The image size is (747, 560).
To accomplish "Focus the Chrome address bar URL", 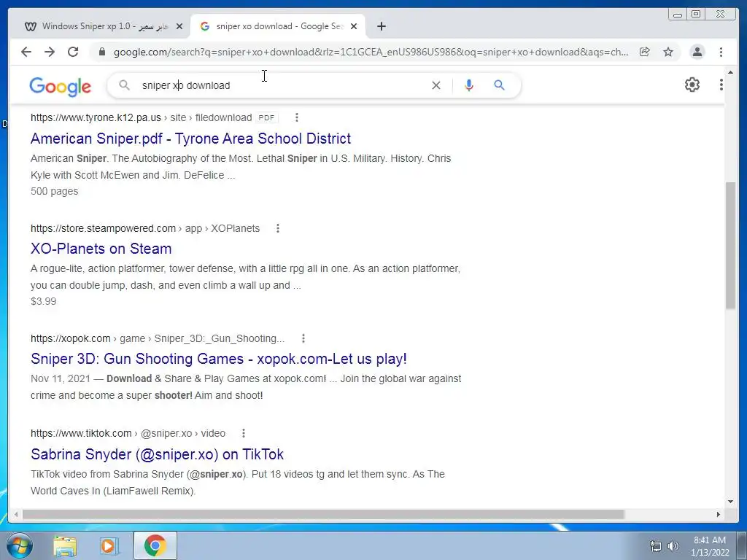I will 371,52.
